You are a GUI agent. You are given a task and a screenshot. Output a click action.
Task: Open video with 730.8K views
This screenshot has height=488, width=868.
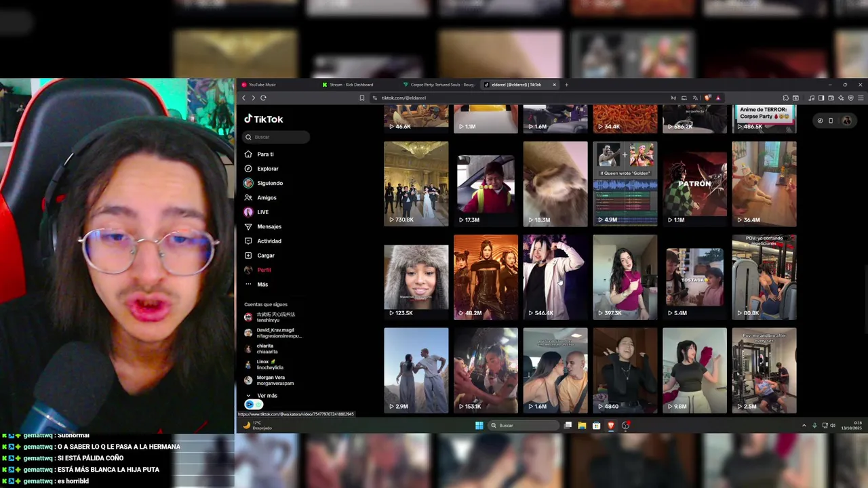pos(416,184)
